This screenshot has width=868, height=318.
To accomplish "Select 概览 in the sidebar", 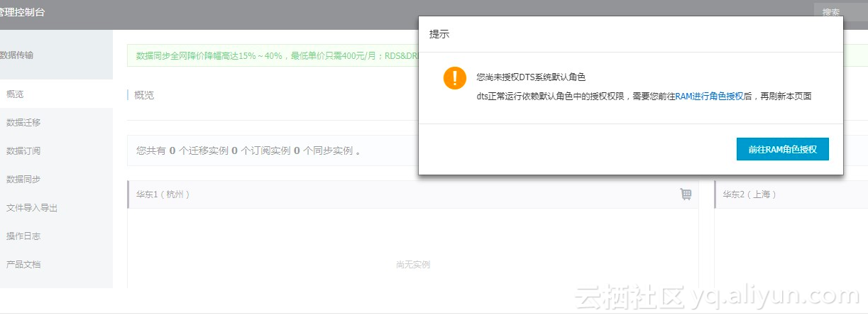I will click(x=56, y=94).
